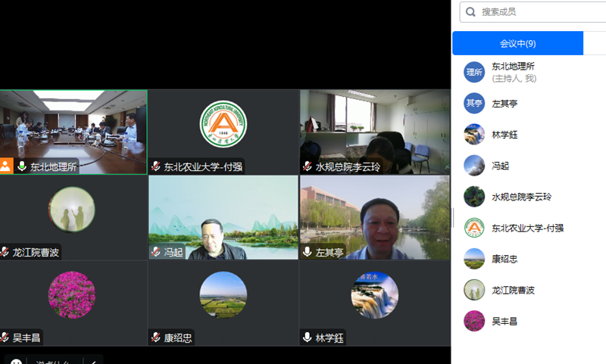Screen dimensions: 606x364
Task: Click microphone icon on 林学钰 tile
Action: click(308, 338)
